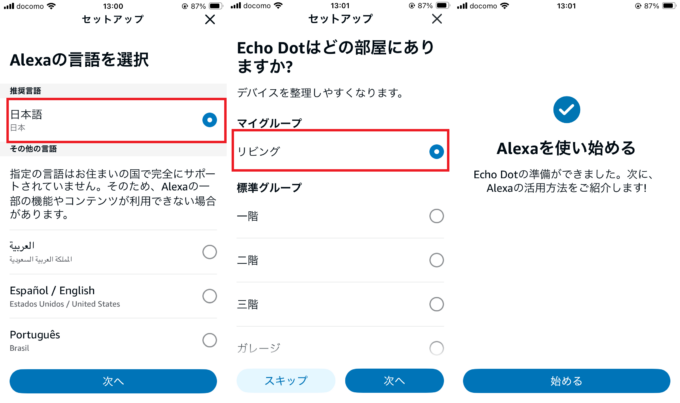Tap the signal bars icon on the right phone
Image resolution: width=680 pixels, height=403 pixels.
pyautogui.click(x=462, y=6)
